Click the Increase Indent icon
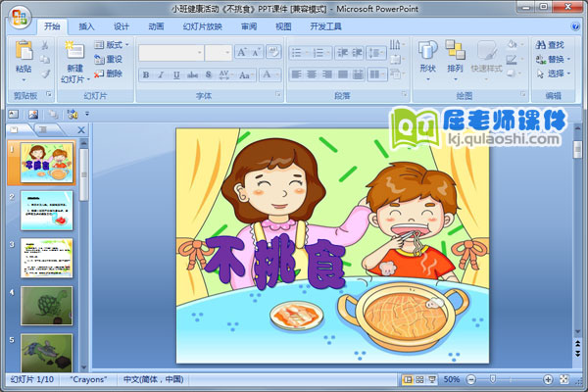 357,53
